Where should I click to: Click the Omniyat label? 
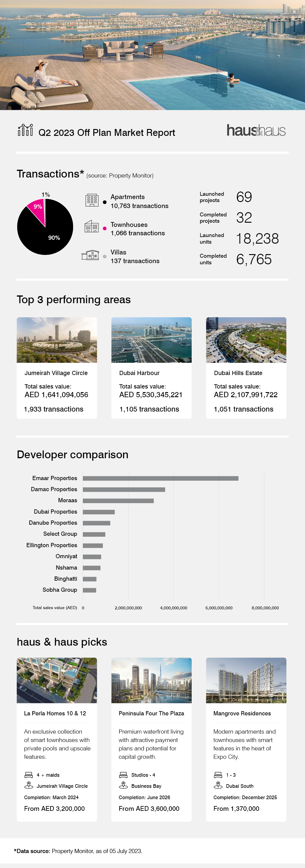point(66,556)
